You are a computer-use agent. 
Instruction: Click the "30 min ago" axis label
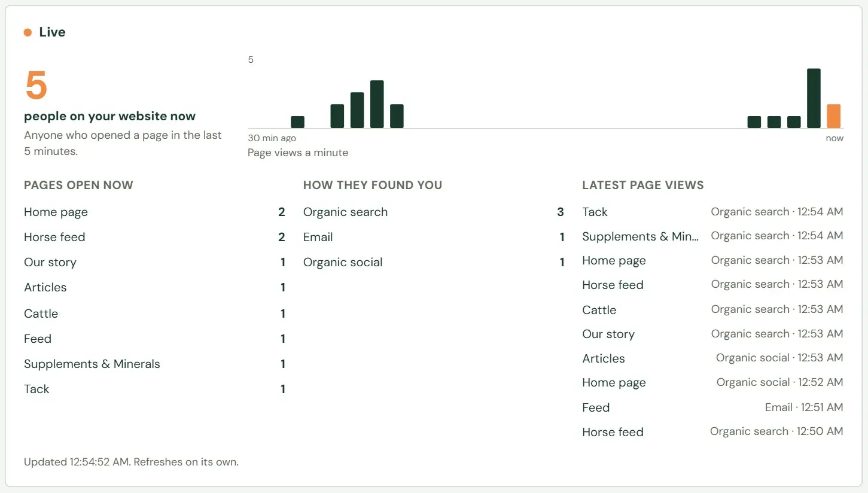(272, 138)
